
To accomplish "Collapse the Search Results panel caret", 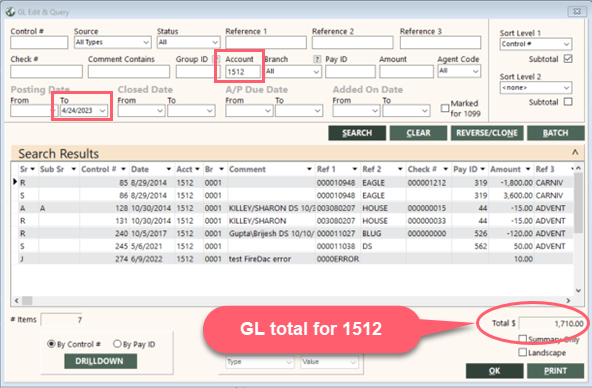I will [x=575, y=152].
